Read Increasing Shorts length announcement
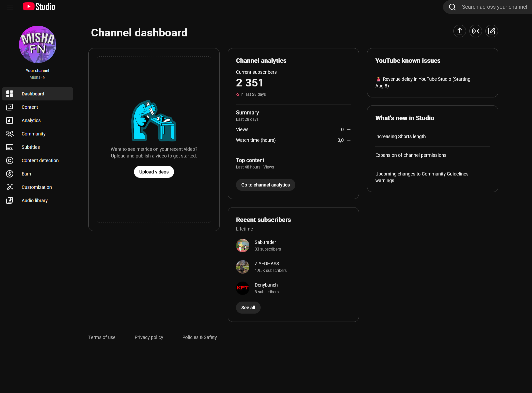The width and height of the screenshot is (532, 393). [400, 136]
